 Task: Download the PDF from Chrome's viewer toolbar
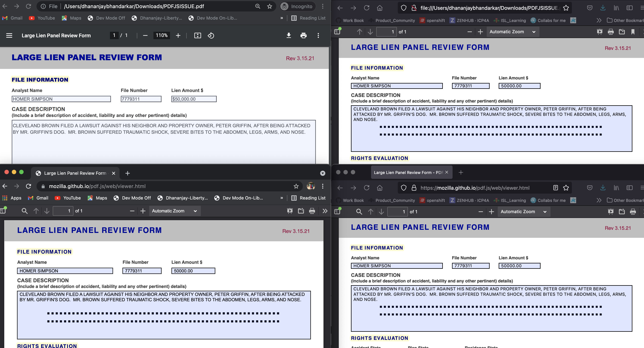click(289, 35)
